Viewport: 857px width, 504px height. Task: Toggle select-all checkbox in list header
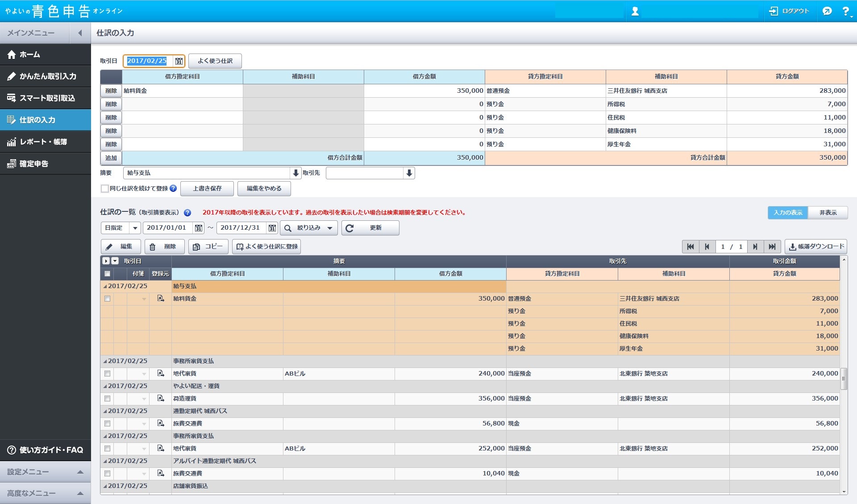pos(107,274)
